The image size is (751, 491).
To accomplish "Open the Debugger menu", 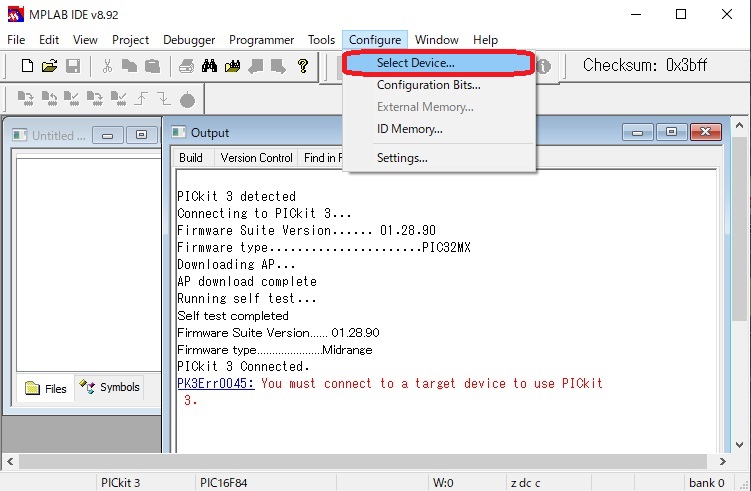I will (x=189, y=40).
